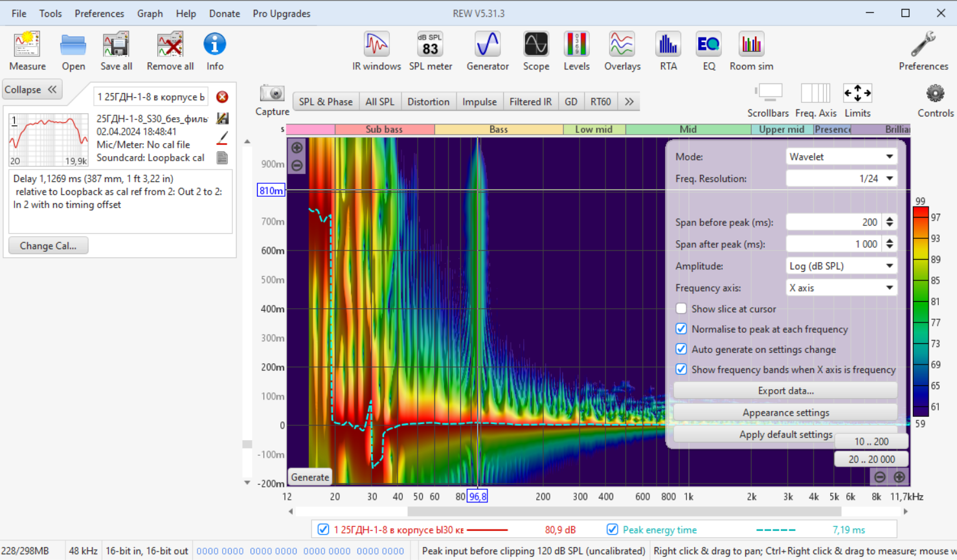Viewport: 957px width, 560px height.
Task: Click the Export data... button
Action: (x=785, y=391)
